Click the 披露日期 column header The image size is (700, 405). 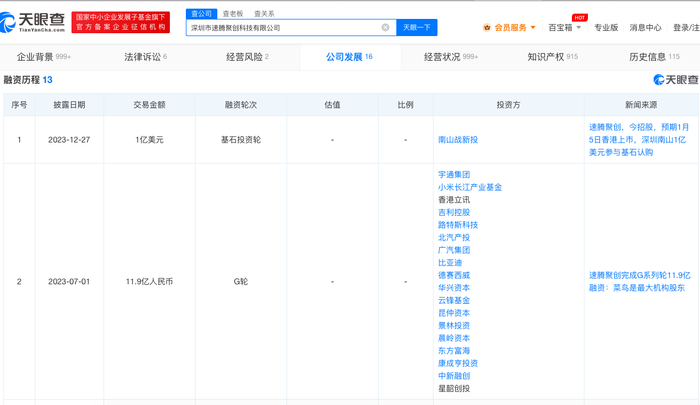(x=69, y=104)
